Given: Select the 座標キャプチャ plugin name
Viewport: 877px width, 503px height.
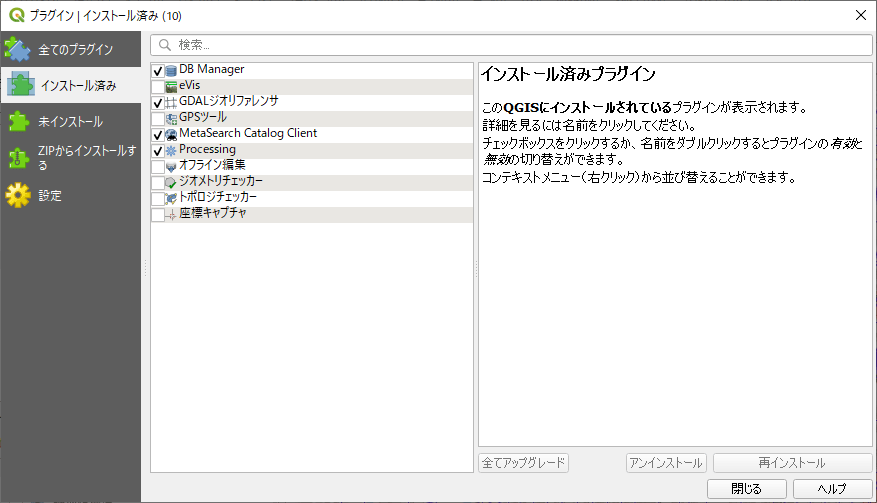Looking at the screenshot, I should 213,213.
